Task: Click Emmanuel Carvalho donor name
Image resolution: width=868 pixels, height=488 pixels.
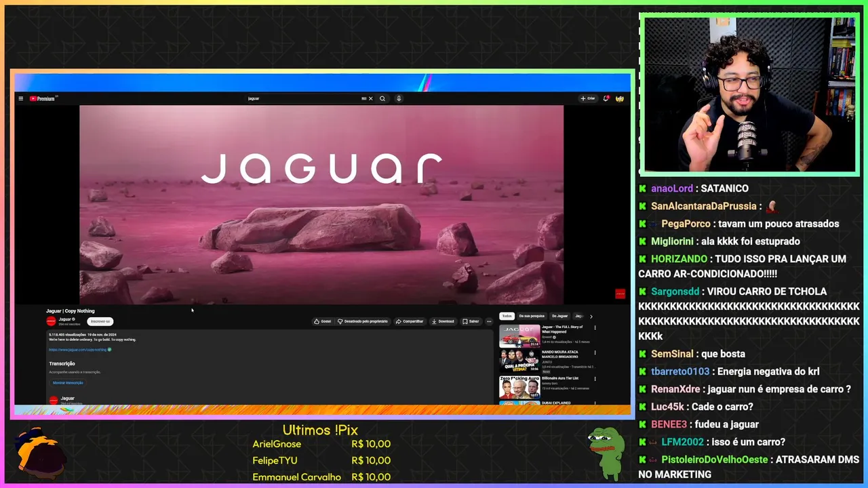Action: 296,477
